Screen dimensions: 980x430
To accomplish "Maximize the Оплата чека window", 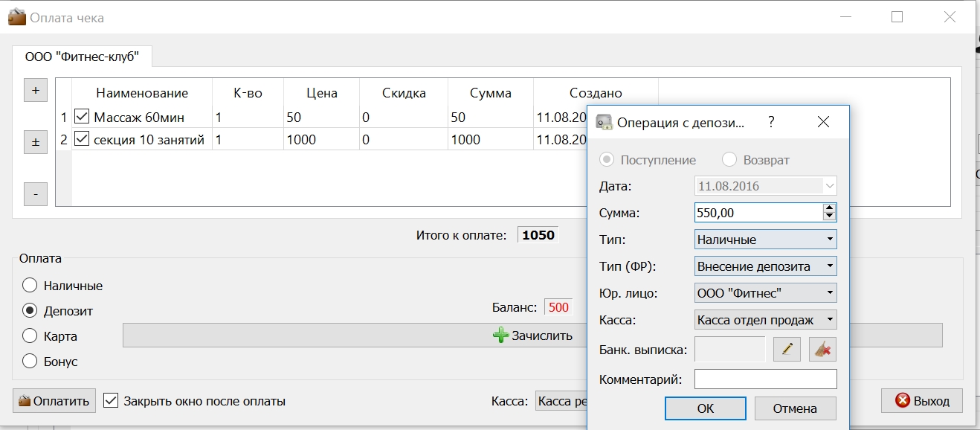I will coord(897,16).
